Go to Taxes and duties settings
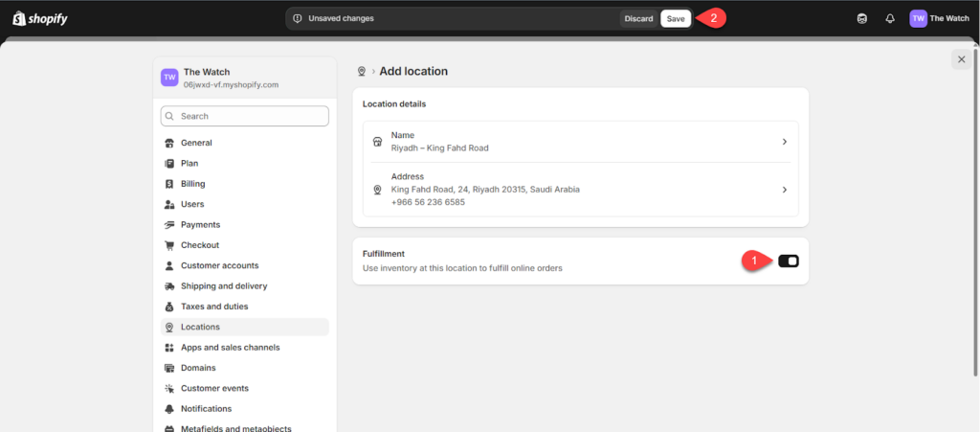Screen dimensions: 980x432 tap(214, 307)
